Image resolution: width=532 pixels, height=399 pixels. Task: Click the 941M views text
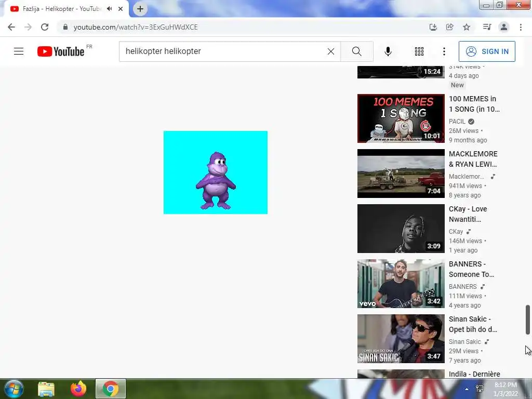pos(465,186)
